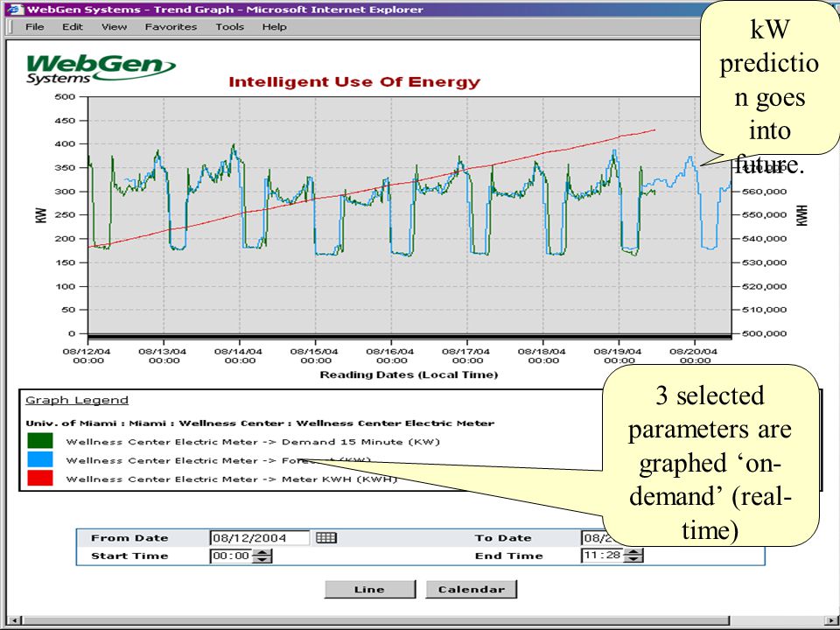The height and width of the screenshot is (630, 840).
Task: Click the 08/15/04 date axis label
Action: (316, 356)
